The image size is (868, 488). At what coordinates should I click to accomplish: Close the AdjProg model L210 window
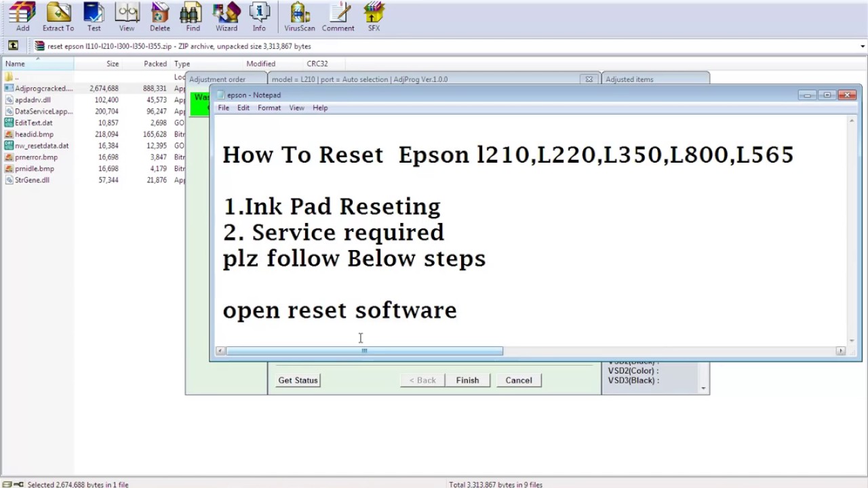[x=589, y=79]
